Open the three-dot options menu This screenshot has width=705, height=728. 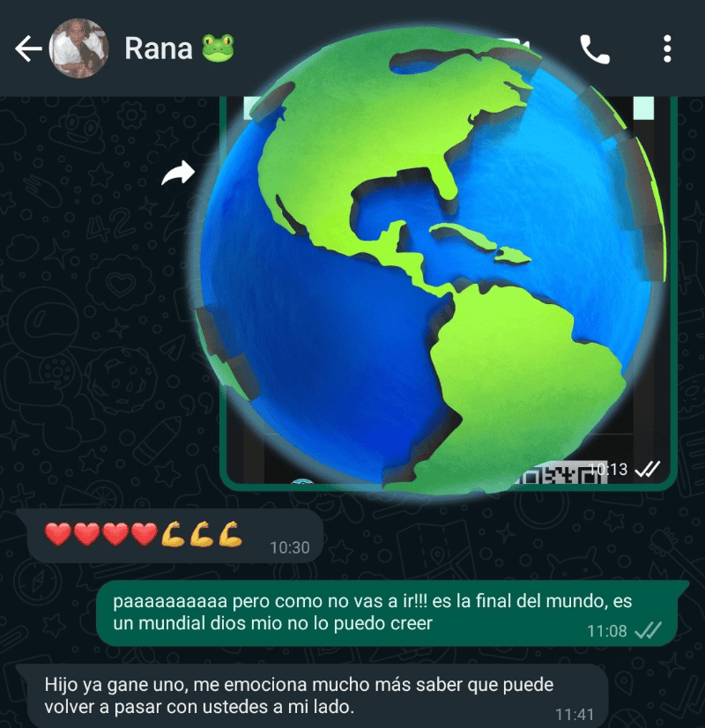[x=667, y=48]
